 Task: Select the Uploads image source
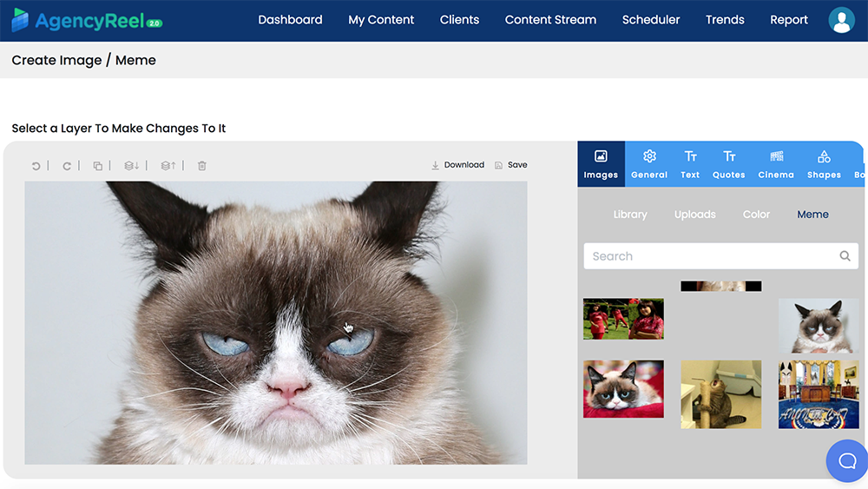(x=694, y=215)
